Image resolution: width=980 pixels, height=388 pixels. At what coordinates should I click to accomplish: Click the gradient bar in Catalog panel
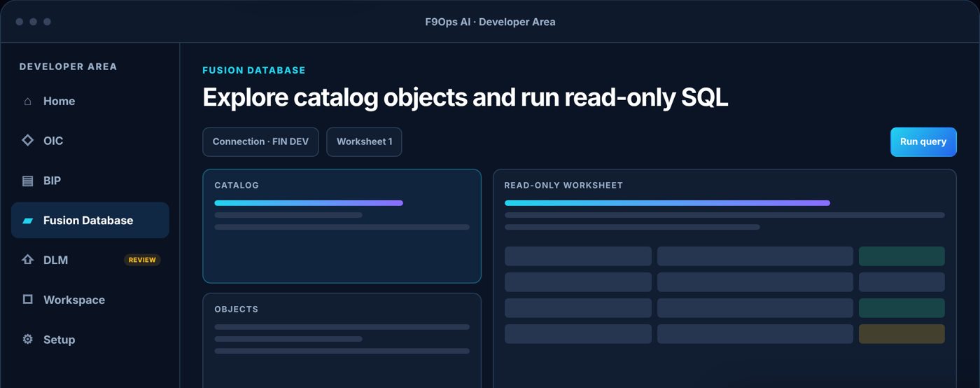click(309, 203)
